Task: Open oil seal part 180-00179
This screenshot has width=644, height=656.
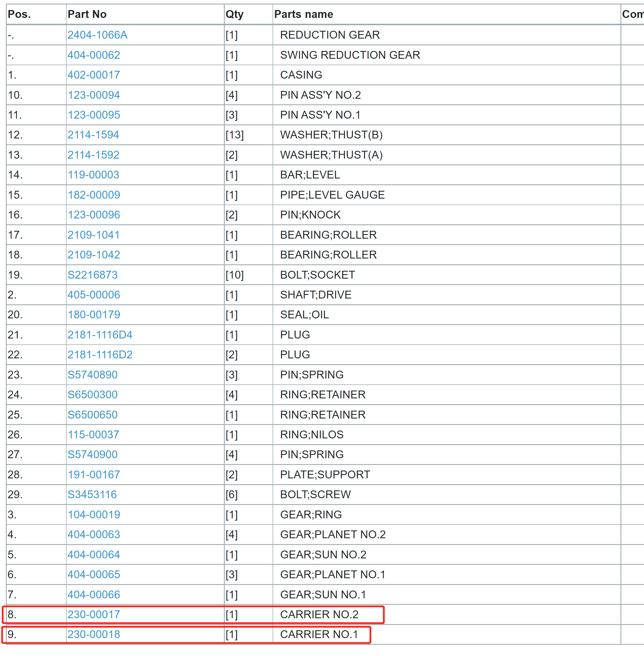Action: (94, 315)
